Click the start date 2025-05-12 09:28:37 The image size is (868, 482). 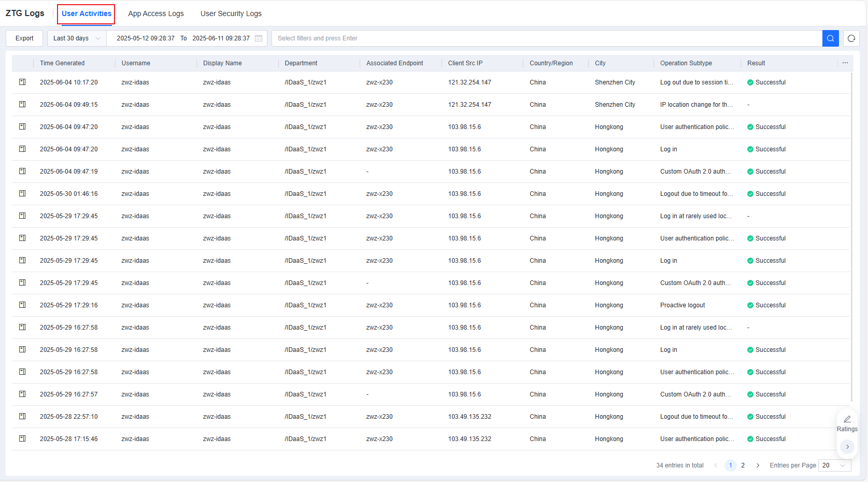coord(146,38)
